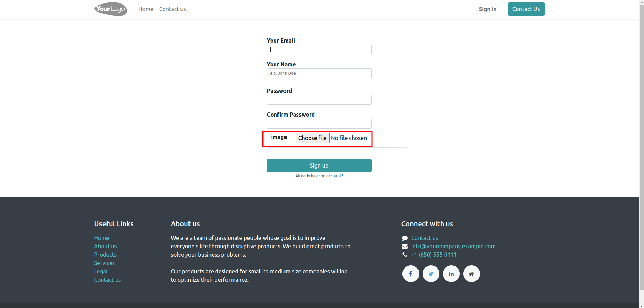The height and width of the screenshot is (308, 644).
Task: Click the envelope icon beside the email address
Action: coord(405,247)
